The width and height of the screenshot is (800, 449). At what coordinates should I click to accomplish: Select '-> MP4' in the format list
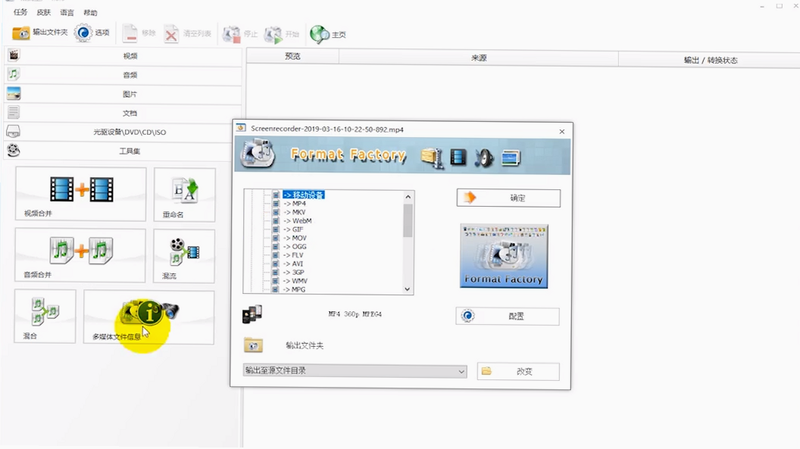tap(295, 204)
